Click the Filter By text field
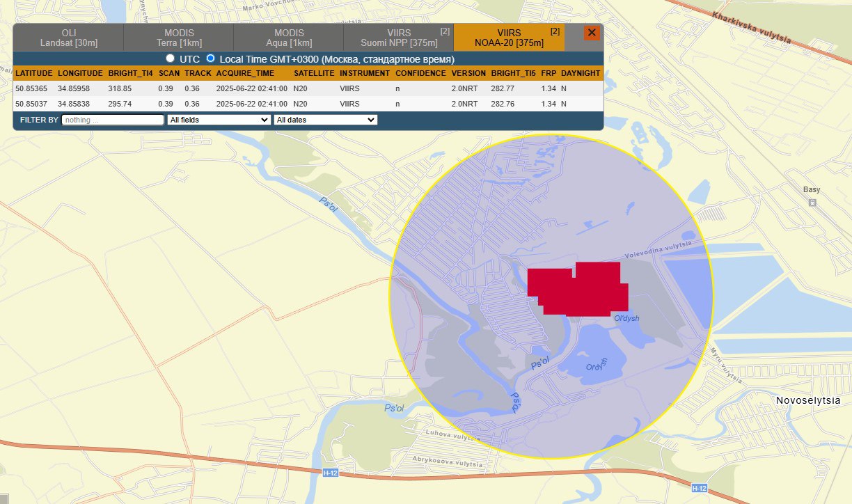 pos(113,120)
